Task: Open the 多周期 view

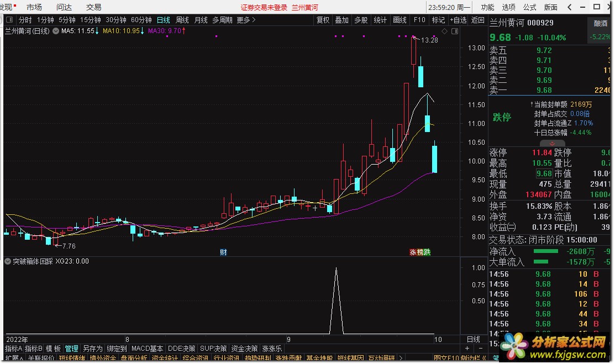Action: click(x=222, y=20)
